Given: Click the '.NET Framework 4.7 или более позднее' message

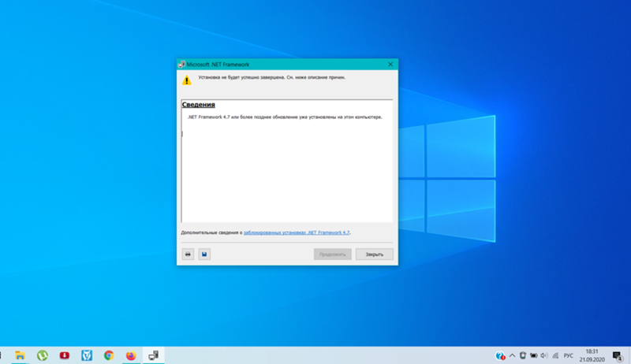Looking at the screenshot, I should [285, 117].
